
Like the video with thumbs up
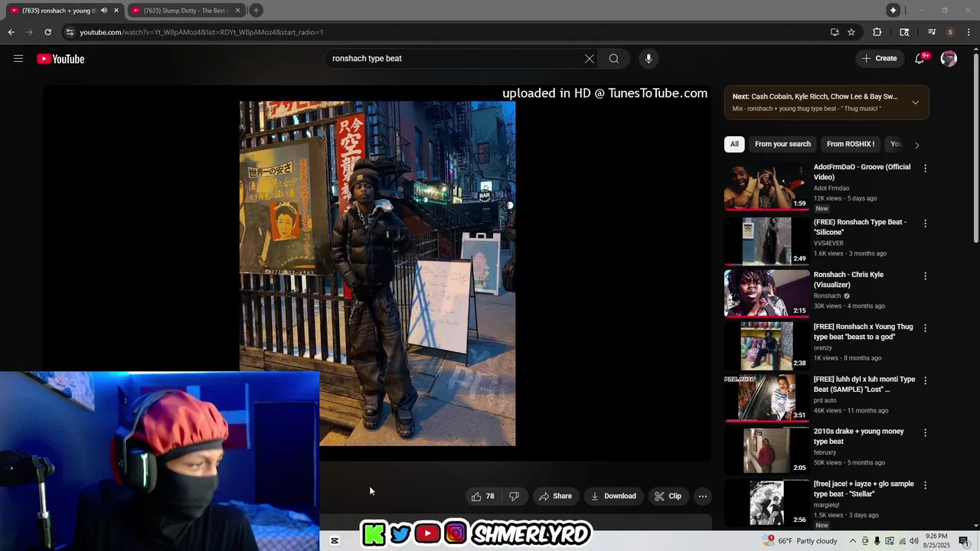click(x=483, y=496)
